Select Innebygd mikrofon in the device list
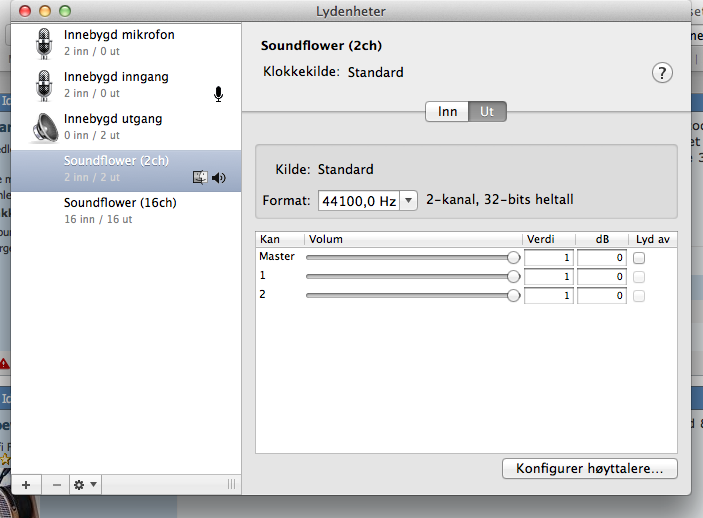This screenshot has width=703, height=518. click(126, 43)
